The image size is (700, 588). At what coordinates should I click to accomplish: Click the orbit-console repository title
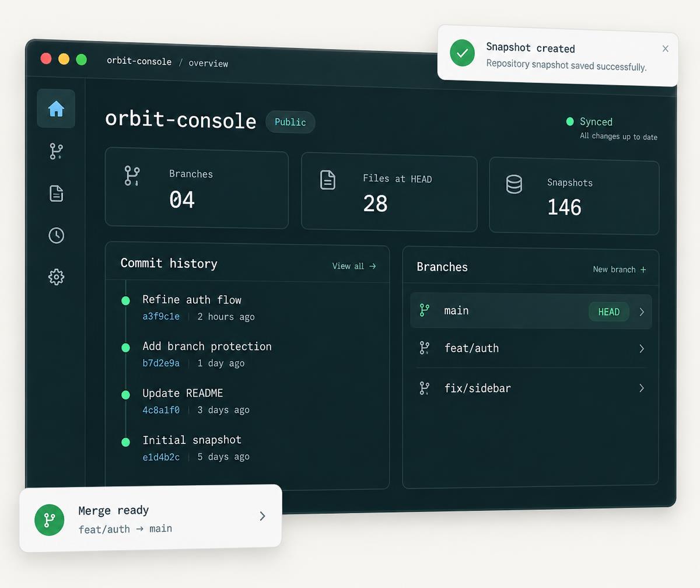pos(181,120)
